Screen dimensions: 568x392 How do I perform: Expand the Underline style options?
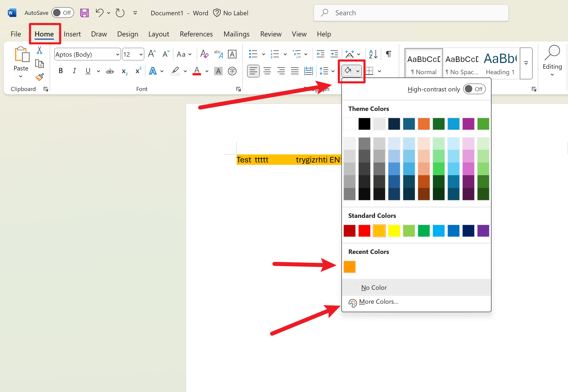pos(98,71)
